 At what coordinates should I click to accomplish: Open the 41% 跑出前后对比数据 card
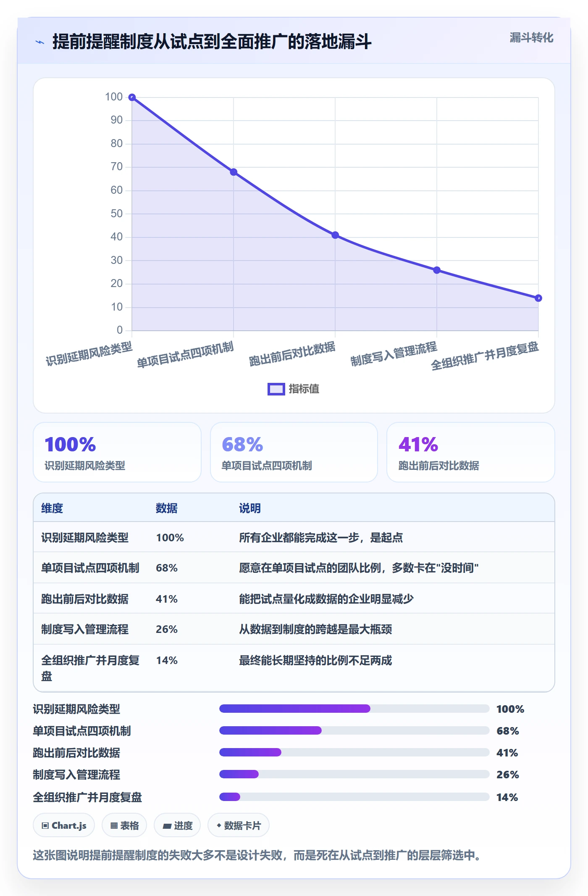pyautogui.click(x=470, y=452)
